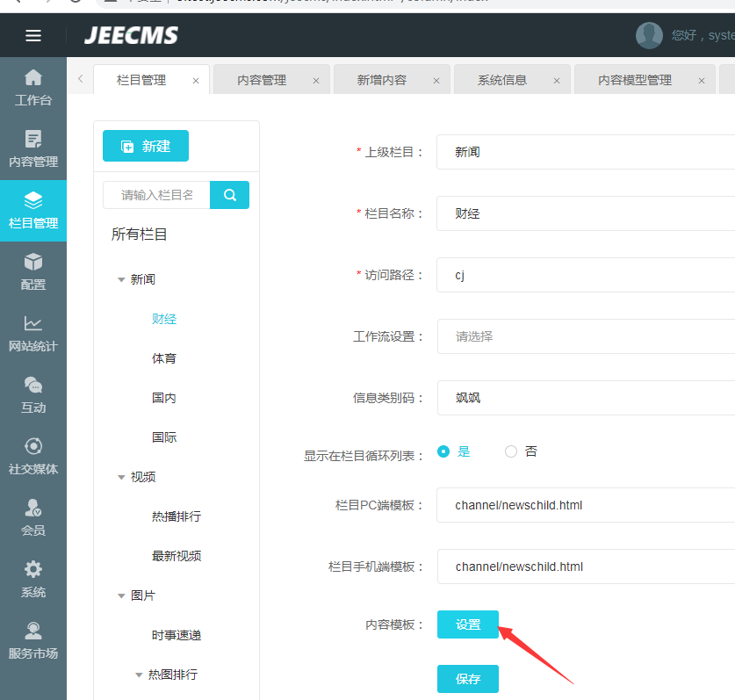Select 是 for 显示在栏目循环列表
The height and width of the screenshot is (700, 735).
click(443, 451)
